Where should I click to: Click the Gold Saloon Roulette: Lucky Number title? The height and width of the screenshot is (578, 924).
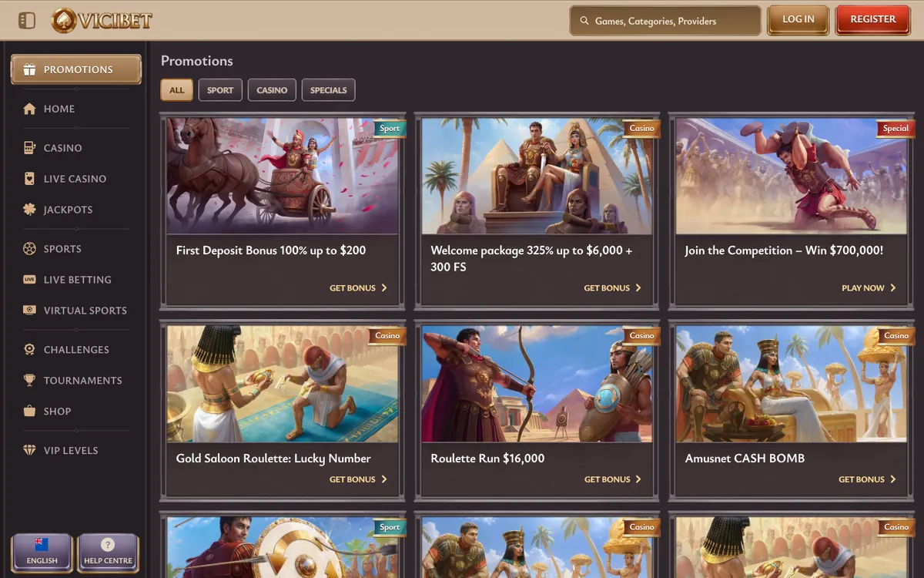[273, 459]
